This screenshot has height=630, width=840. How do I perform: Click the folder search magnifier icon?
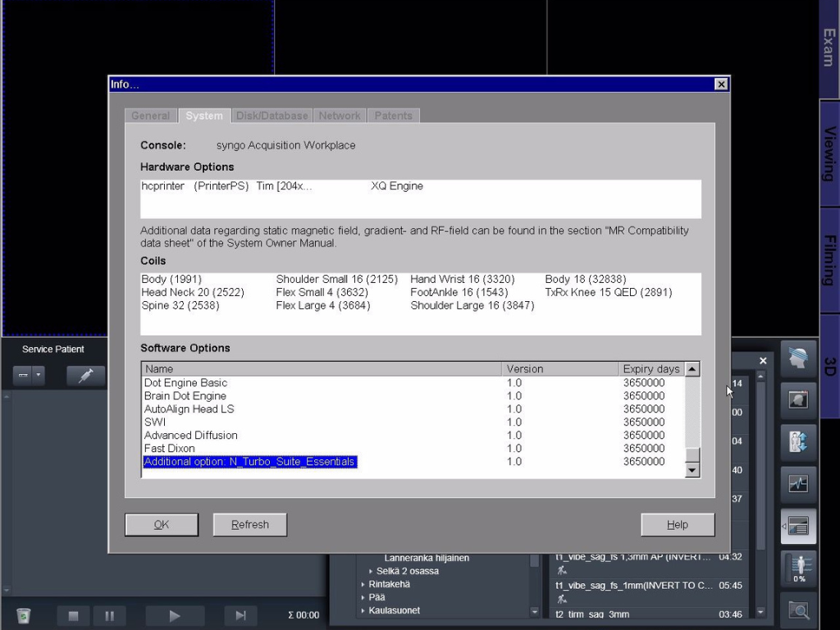pos(798,609)
